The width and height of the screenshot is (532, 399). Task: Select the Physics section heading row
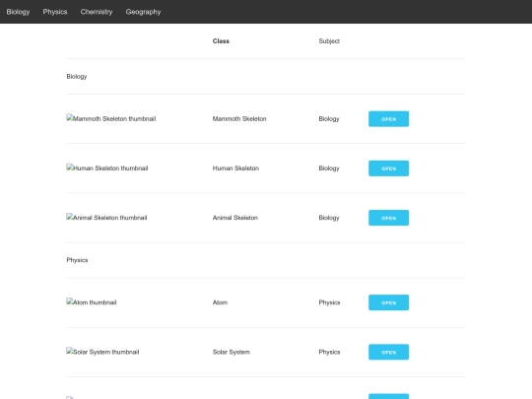(x=266, y=260)
